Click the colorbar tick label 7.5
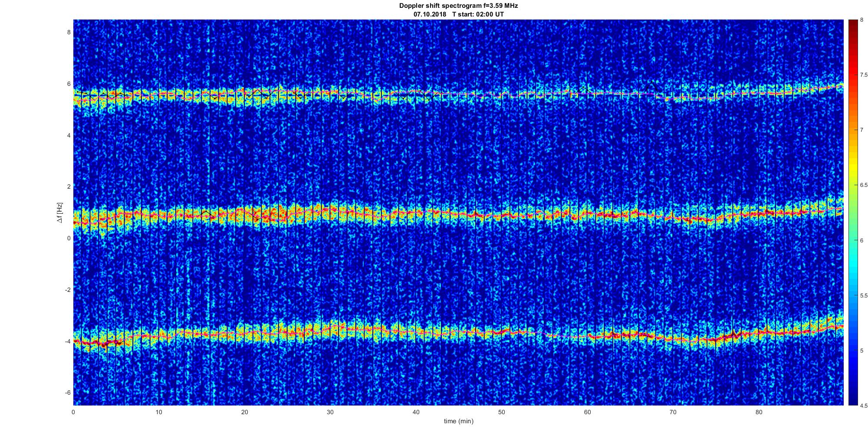The width and height of the screenshot is (868, 435). coord(864,75)
